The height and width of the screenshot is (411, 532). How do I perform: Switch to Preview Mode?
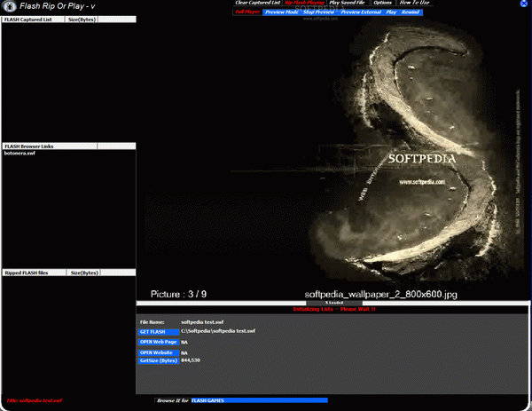tap(282, 12)
